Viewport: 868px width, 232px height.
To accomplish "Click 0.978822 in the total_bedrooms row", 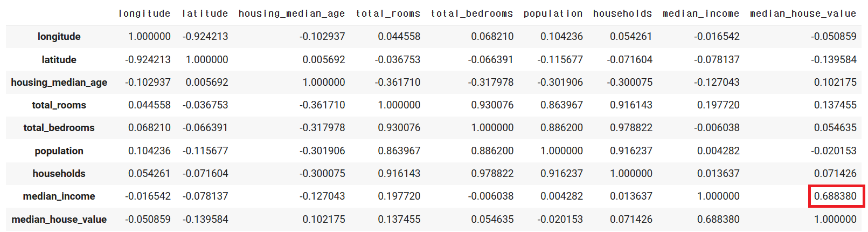I will [x=631, y=128].
